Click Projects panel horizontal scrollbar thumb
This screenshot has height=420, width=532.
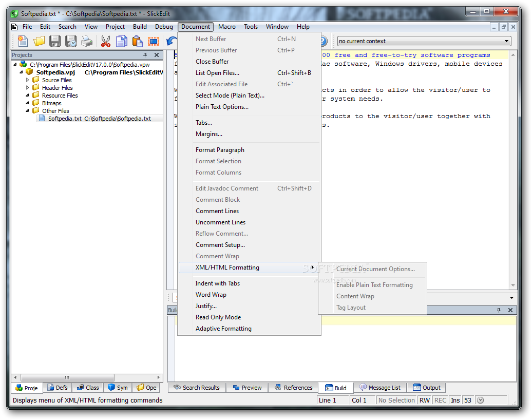click(67, 377)
